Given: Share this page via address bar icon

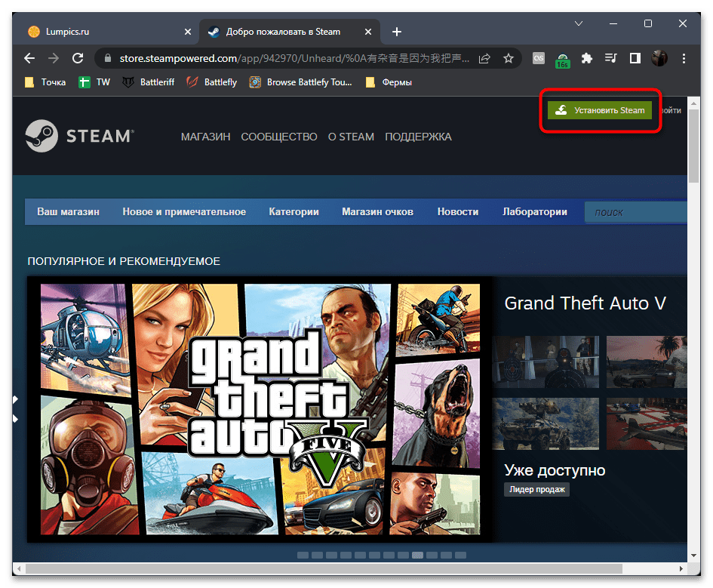Looking at the screenshot, I should 484,58.
